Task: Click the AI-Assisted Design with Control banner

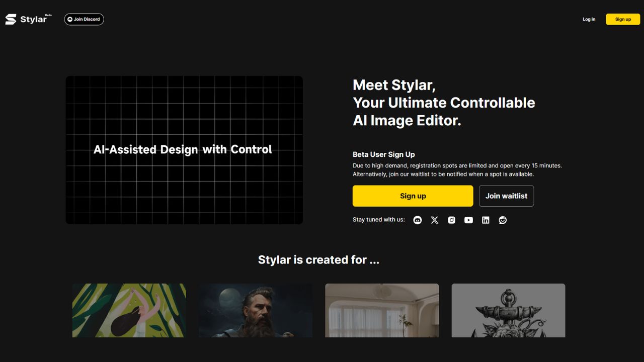Action: (x=184, y=149)
